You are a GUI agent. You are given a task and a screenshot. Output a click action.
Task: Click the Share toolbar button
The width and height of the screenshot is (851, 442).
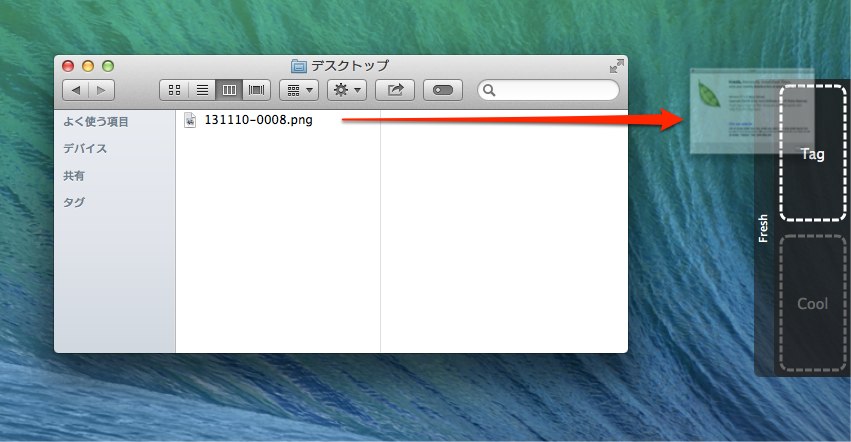[395, 90]
